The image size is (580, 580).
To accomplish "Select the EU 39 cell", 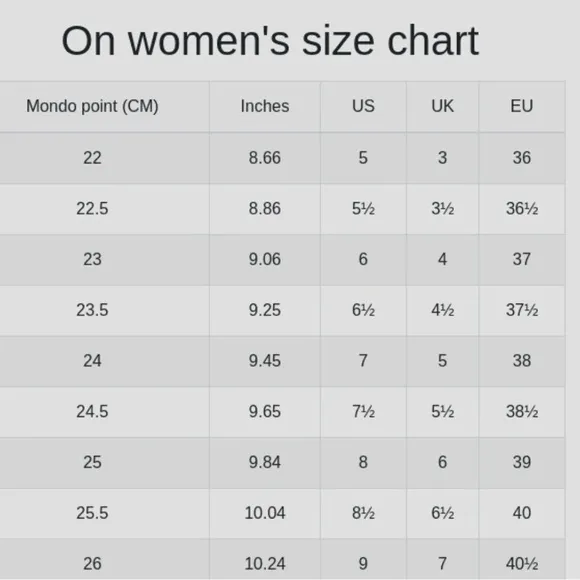I will pos(522,462).
